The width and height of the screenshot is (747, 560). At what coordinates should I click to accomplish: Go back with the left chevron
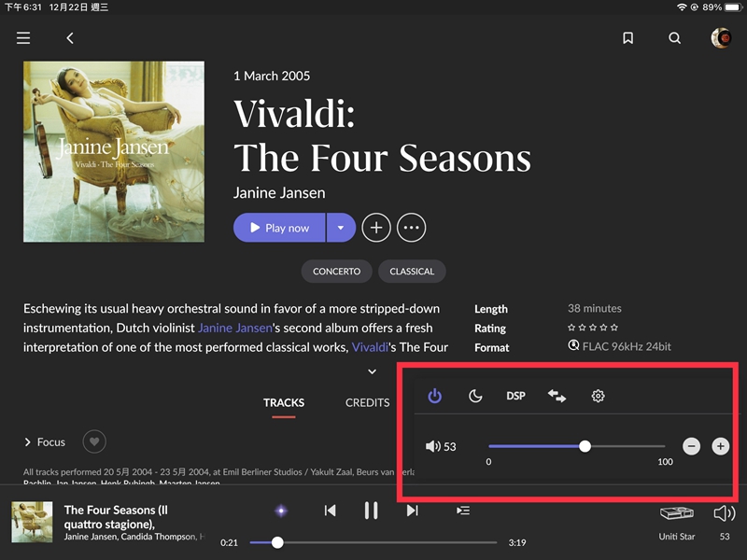click(70, 38)
